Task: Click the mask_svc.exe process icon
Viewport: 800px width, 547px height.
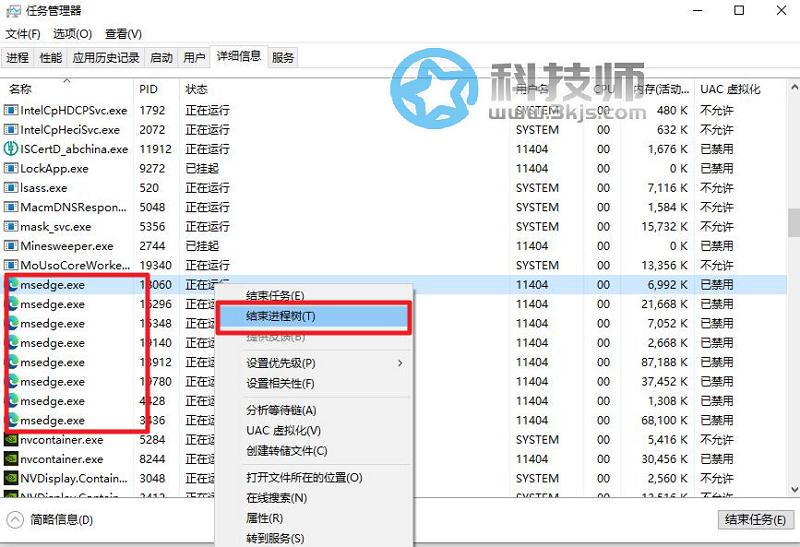Action: [x=11, y=227]
